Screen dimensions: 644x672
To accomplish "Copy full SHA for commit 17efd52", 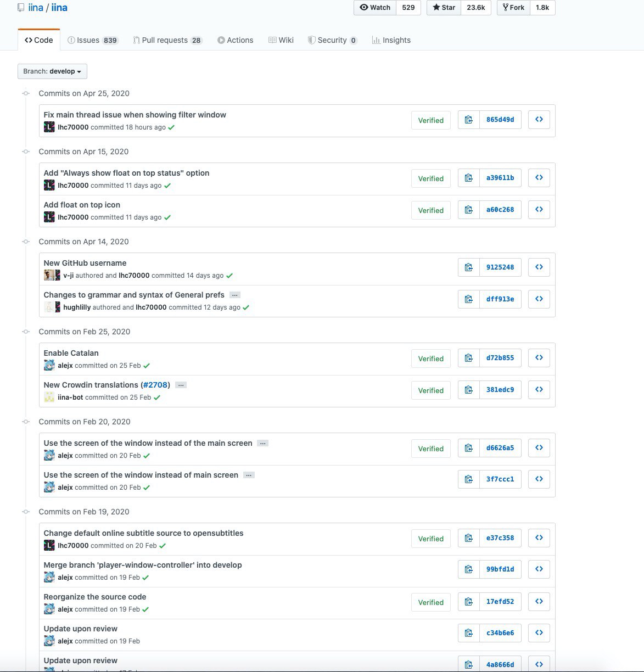I will (468, 602).
